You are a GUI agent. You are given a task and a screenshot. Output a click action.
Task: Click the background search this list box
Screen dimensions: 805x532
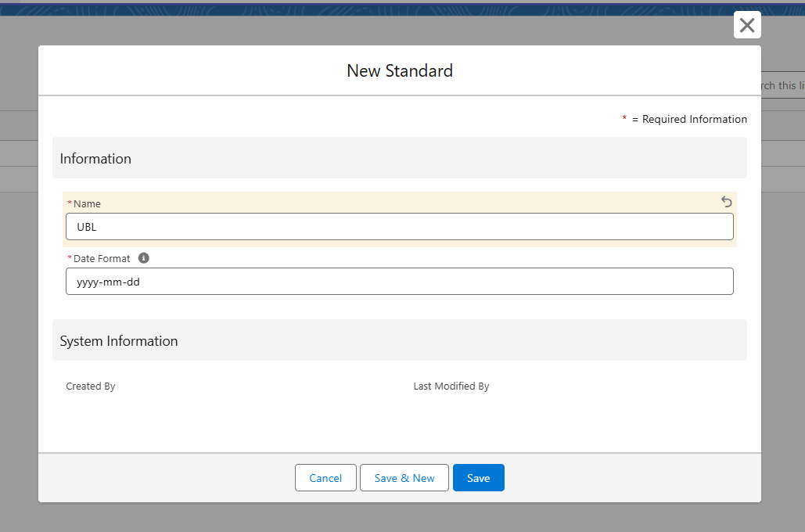coord(782,85)
